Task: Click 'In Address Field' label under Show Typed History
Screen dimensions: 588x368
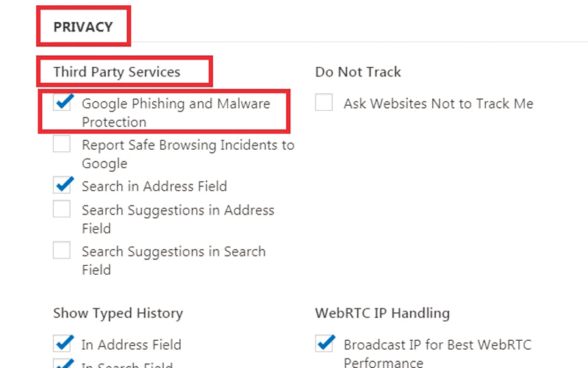Action: tap(132, 344)
